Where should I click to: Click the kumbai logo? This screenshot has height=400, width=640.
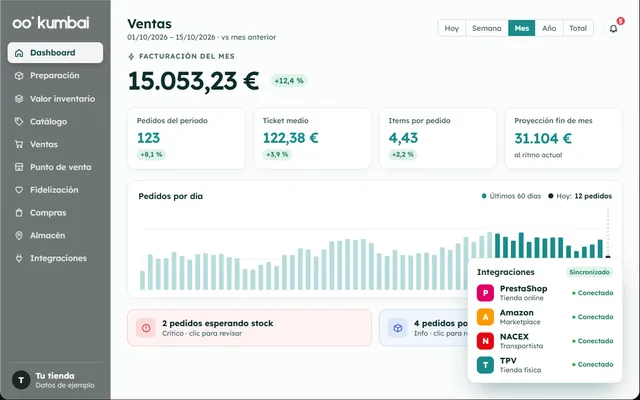(51, 23)
